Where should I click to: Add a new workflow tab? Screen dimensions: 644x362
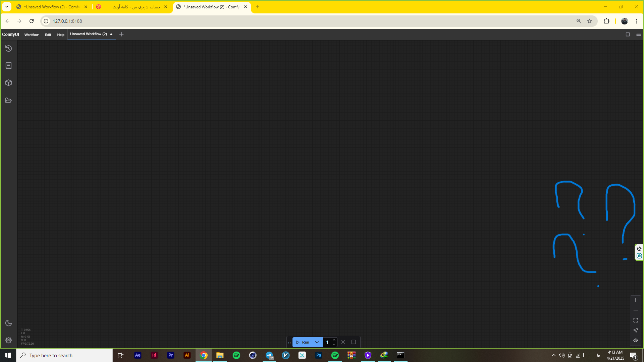tap(121, 35)
